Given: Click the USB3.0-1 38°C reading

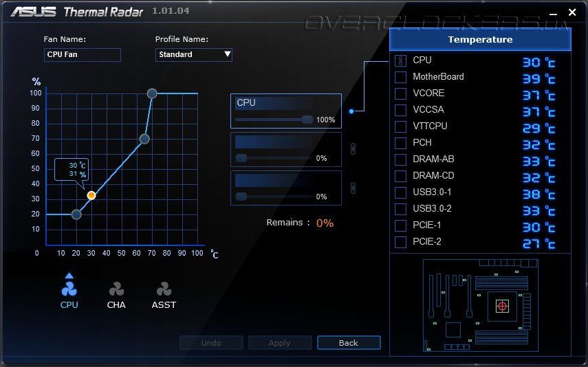Looking at the screenshot, I should [x=539, y=194].
